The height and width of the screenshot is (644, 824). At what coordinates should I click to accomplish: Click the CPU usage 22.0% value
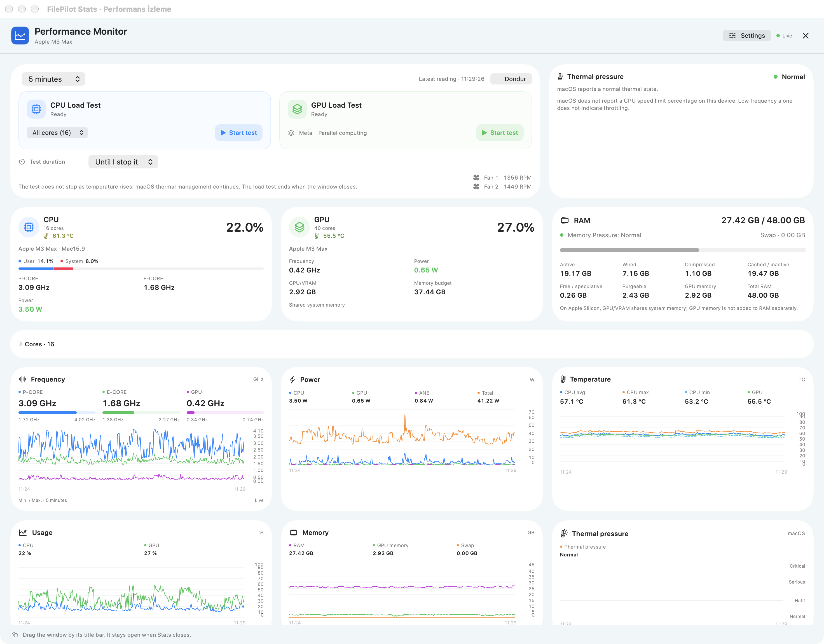[x=244, y=227]
